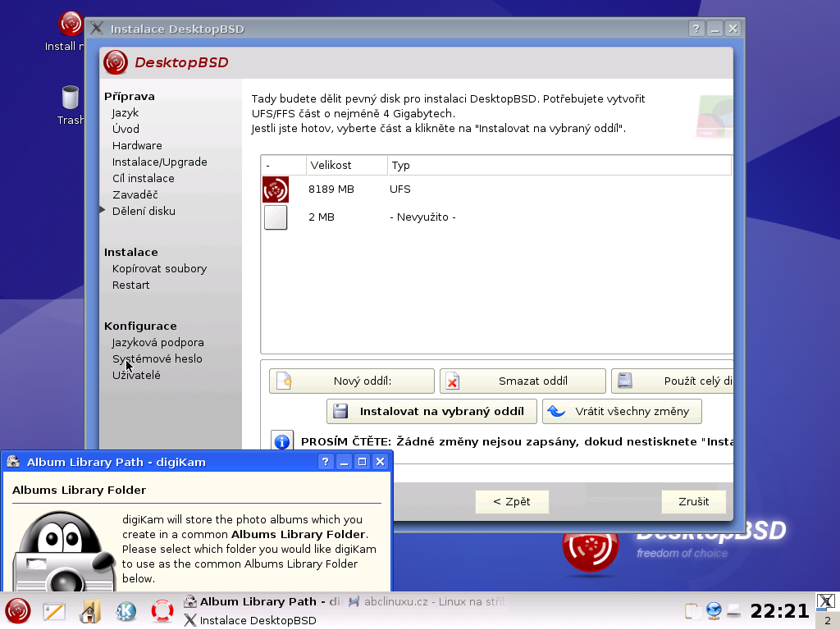Click the UFS type cell
840x630 pixels.
point(400,189)
